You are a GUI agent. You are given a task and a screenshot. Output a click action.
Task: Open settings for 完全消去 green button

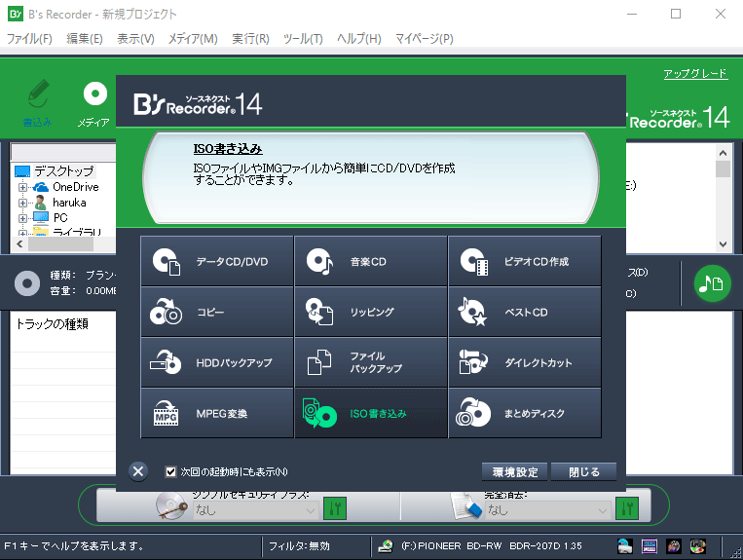pyautogui.click(x=627, y=508)
